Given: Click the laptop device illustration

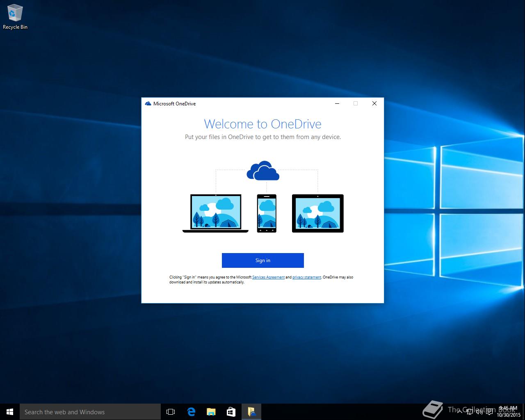Looking at the screenshot, I should (215, 213).
